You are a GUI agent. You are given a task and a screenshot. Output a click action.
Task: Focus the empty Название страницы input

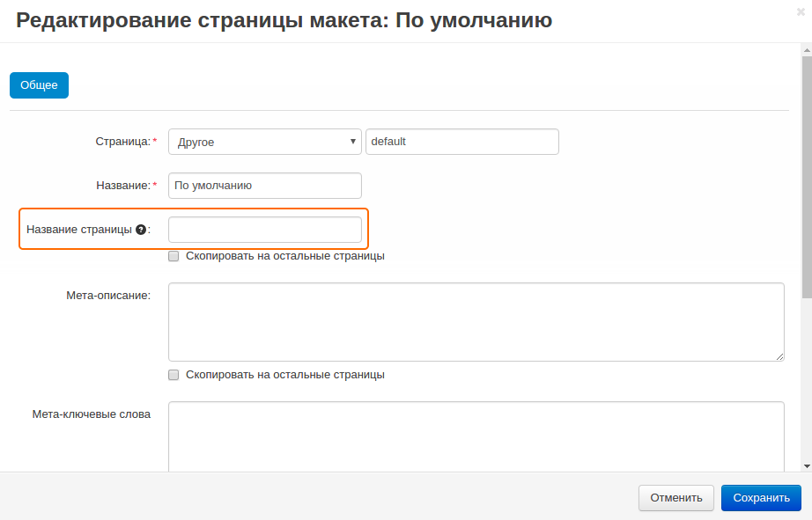pyautogui.click(x=264, y=230)
